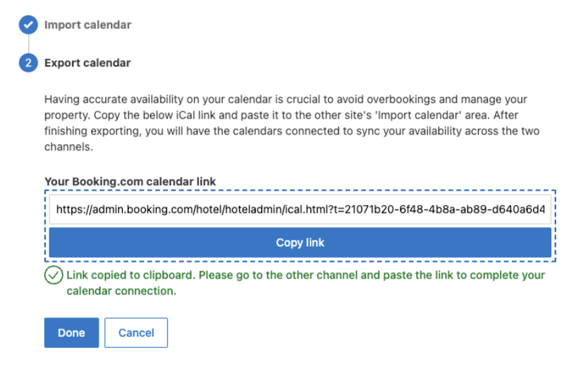Click the Copy link button
The height and width of the screenshot is (377, 588).
coord(300,243)
